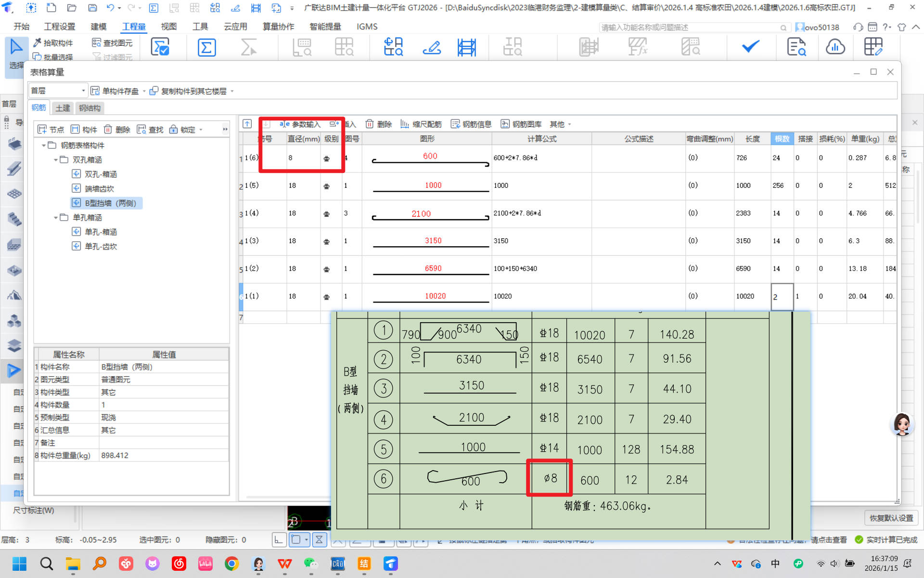Collapse the 双孔箱涵 tree folder

56,160
